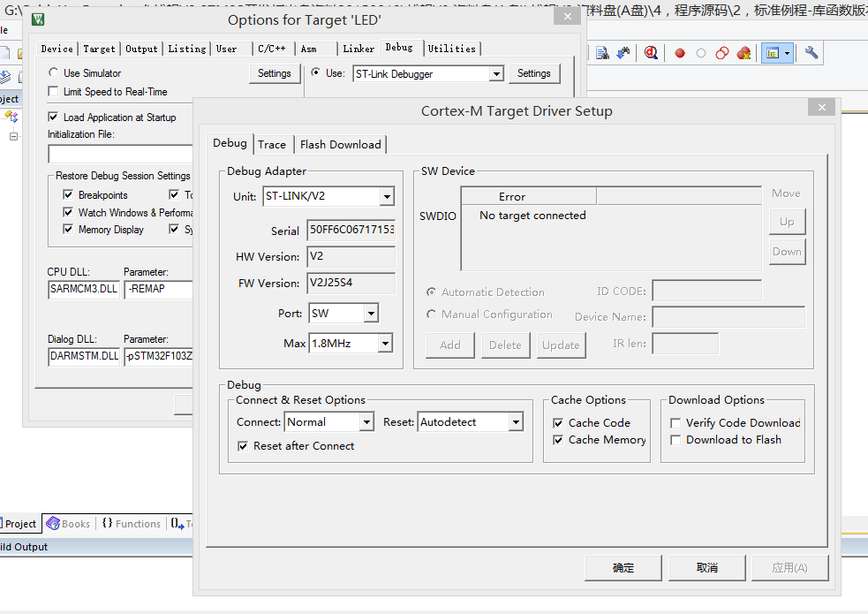Screen dimensions: 868x614
Task: Close the Cortex-M Target Driver Setup dialog
Action: [821, 108]
